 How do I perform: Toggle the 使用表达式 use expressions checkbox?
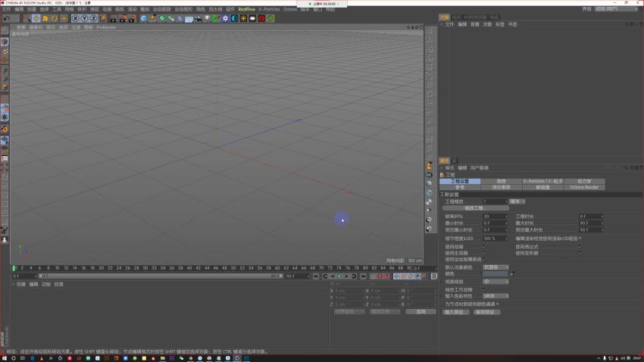click(580, 247)
